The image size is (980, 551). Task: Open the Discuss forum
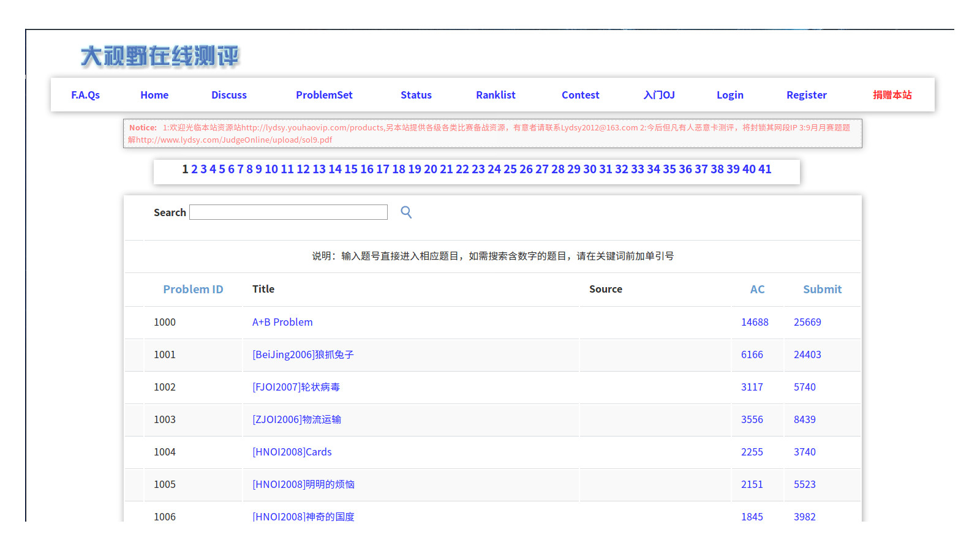tap(228, 95)
